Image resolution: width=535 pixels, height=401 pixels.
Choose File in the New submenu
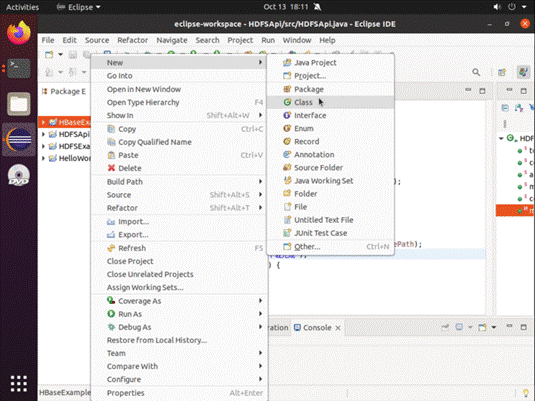pyautogui.click(x=330, y=207)
